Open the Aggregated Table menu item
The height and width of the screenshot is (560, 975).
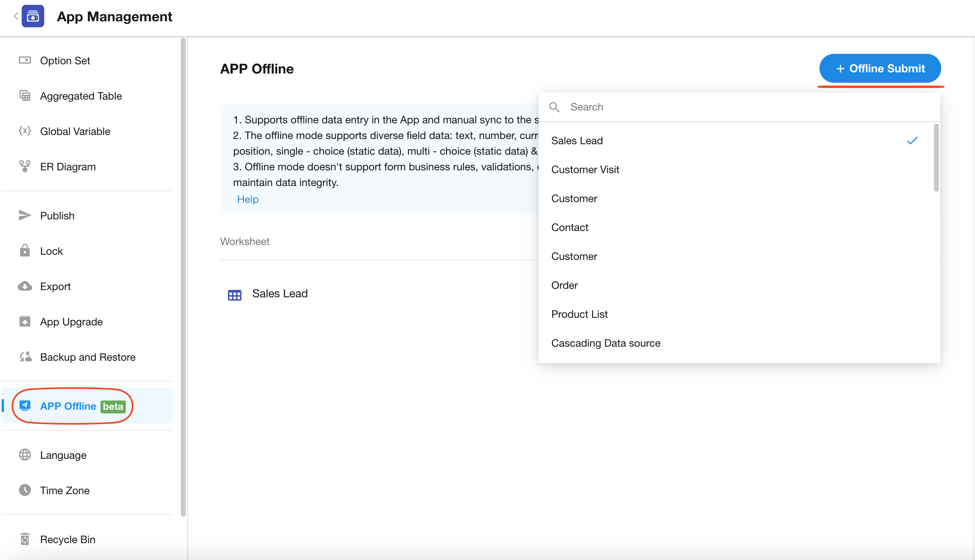click(x=81, y=96)
